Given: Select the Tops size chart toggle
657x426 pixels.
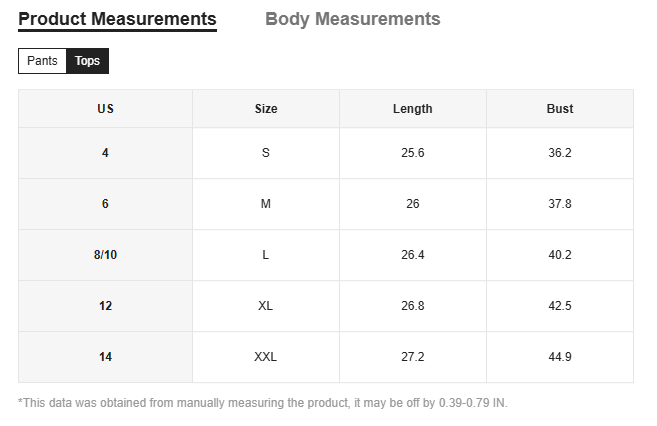Looking at the screenshot, I should tap(88, 61).
